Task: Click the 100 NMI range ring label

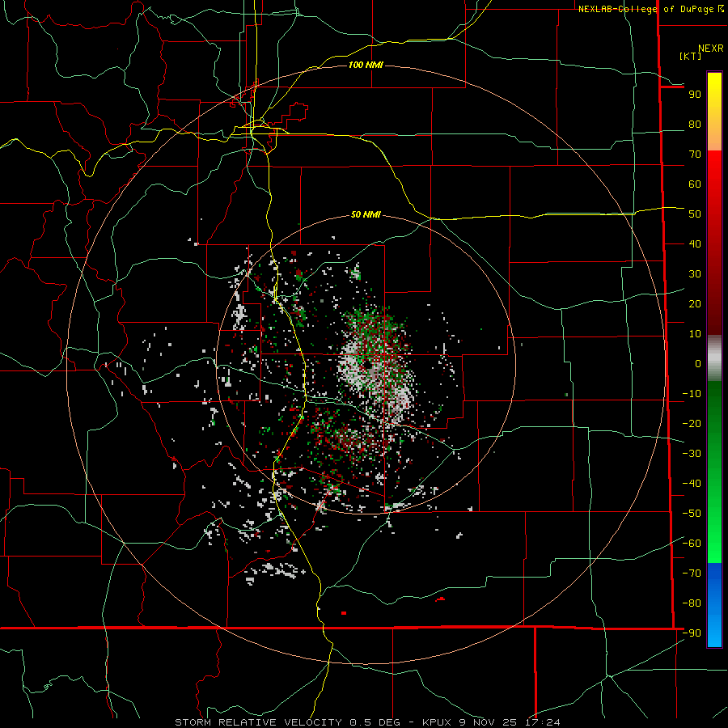Action: pos(366,65)
